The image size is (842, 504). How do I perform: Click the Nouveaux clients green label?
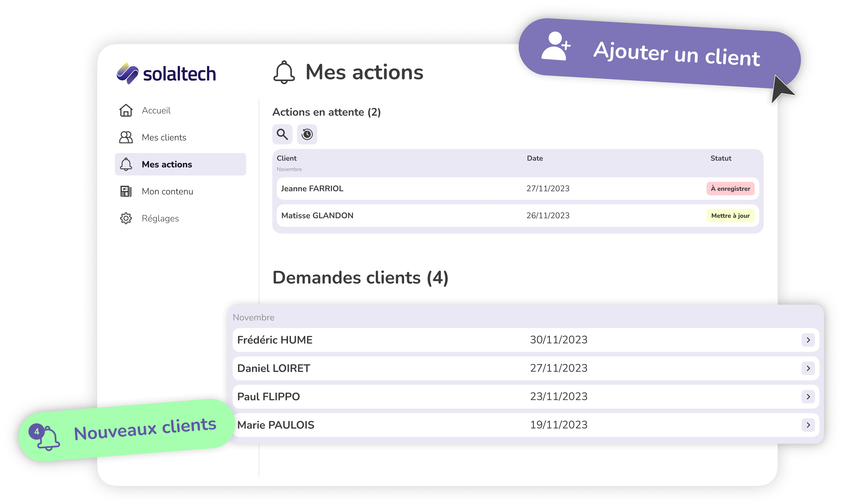click(x=145, y=429)
